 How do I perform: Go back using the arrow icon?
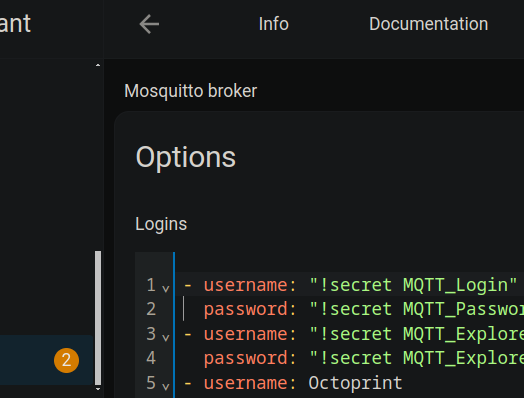[149, 24]
